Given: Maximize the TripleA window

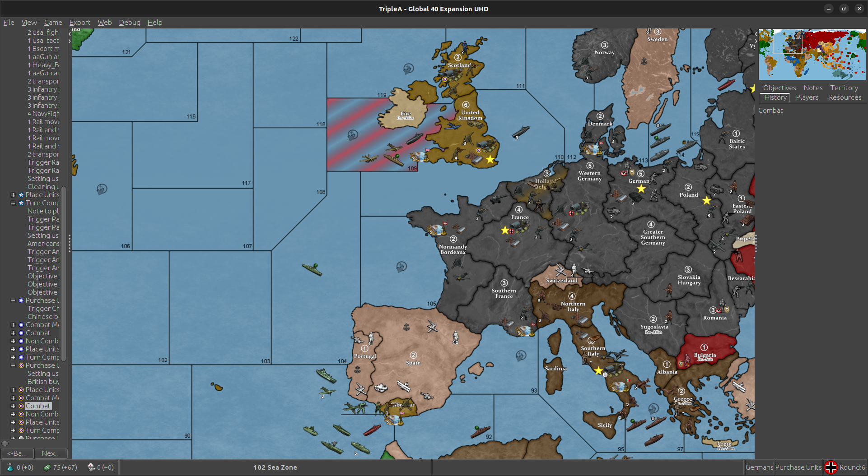Looking at the screenshot, I should click(844, 9).
